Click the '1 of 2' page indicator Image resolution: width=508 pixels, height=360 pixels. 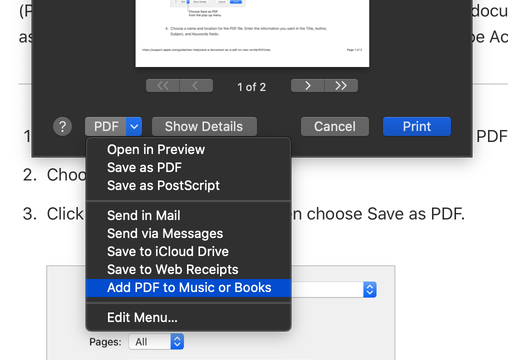click(252, 87)
